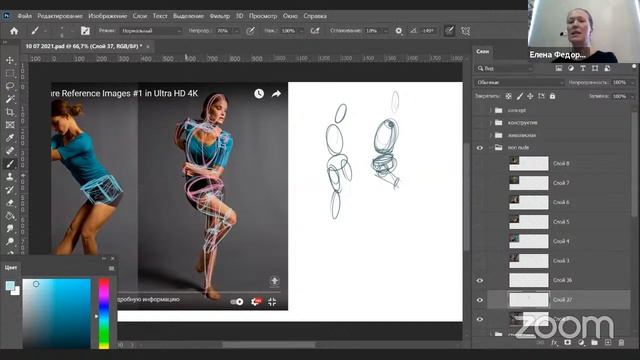The height and width of the screenshot is (360, 640).
Task: Open symmetry paint options butterfly icon
Action: point(465,31)
